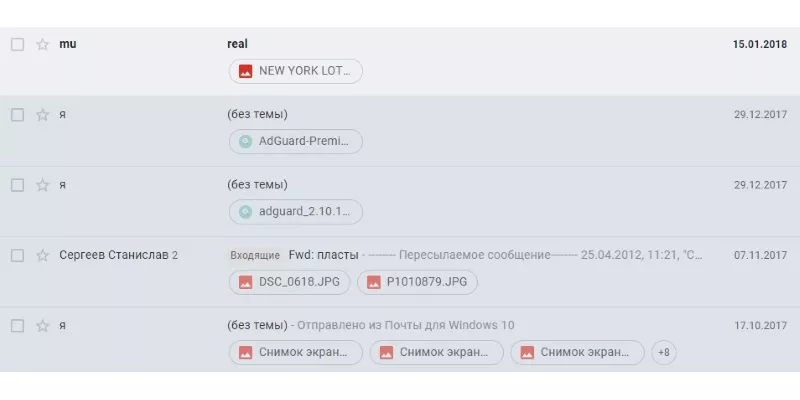The height and width of the screenshot is (400, 800).
Task: Open the email with subject real
Action: [x=238, y=44]
